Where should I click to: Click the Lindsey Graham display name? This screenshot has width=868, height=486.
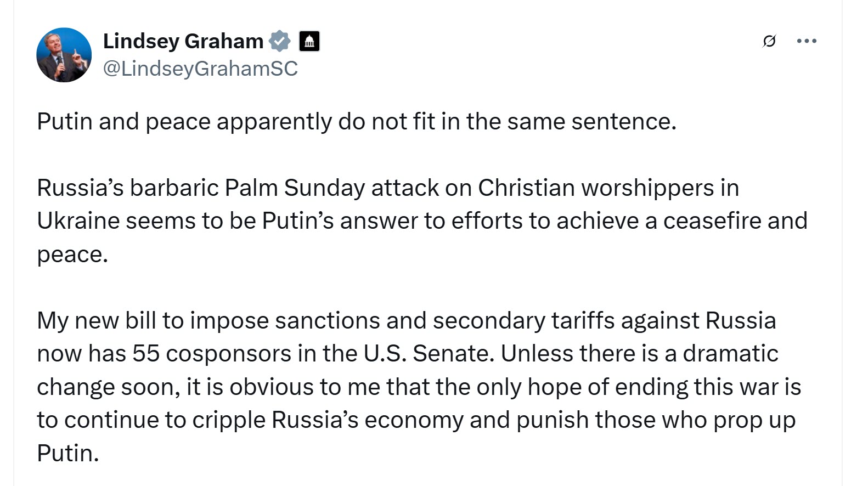(183, 41)
